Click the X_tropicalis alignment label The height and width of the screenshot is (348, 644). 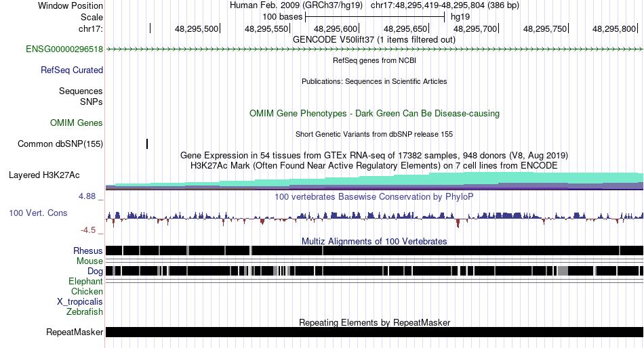(x=80, y=302)
